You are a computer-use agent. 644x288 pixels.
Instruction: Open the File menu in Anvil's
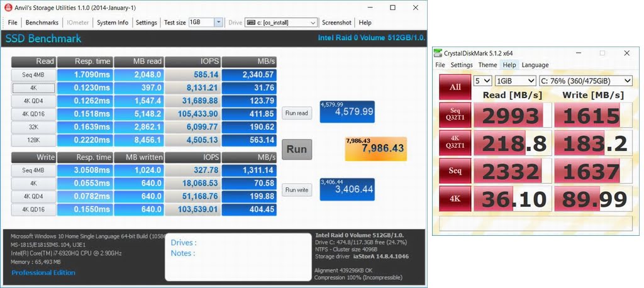pos(13,23)
